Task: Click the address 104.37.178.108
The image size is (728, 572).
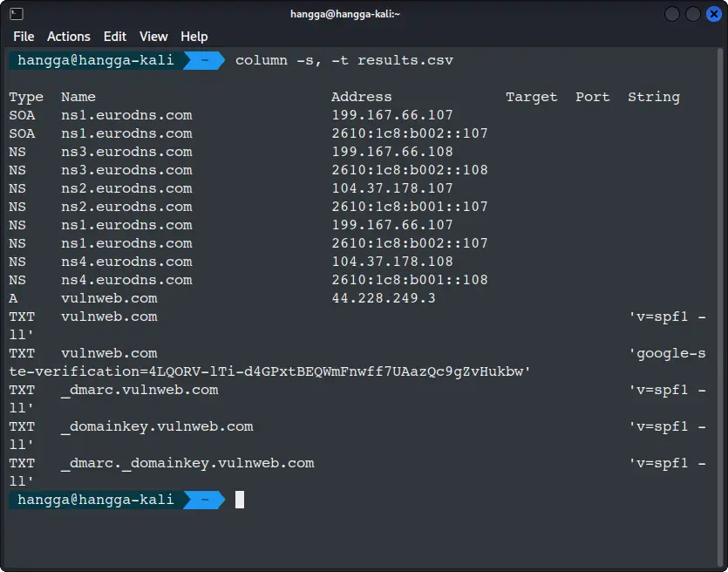Action: click(392, 262)
